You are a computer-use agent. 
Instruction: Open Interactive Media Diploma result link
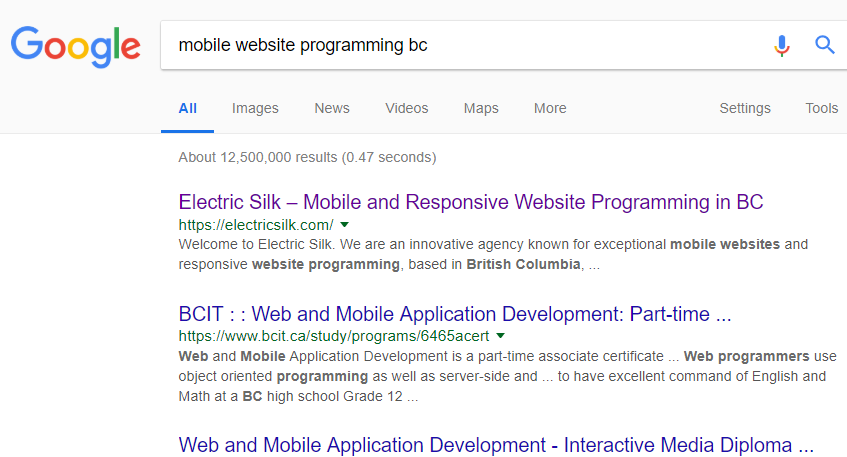click(x=496, y=445)
